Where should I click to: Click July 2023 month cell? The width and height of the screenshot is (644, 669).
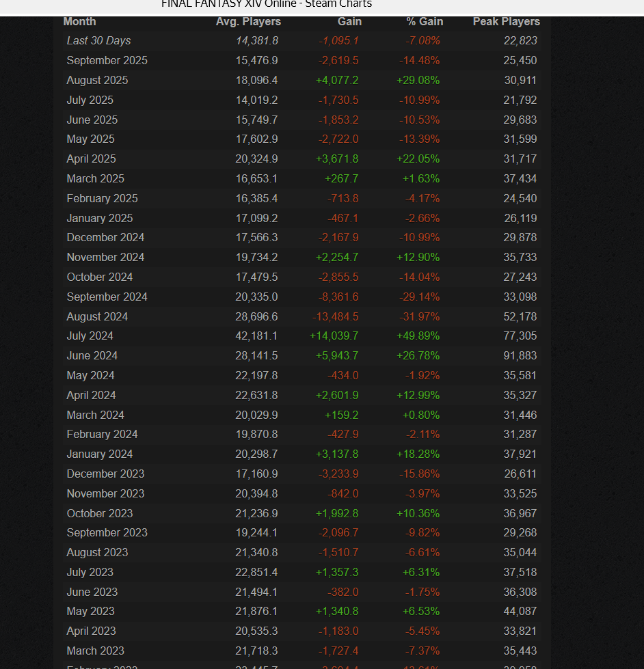point(90,573)
